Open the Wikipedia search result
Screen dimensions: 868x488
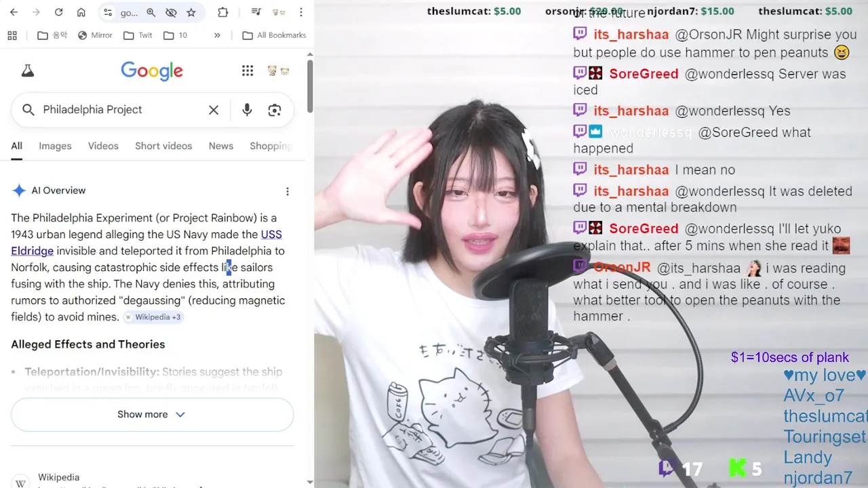click(58, 477)
